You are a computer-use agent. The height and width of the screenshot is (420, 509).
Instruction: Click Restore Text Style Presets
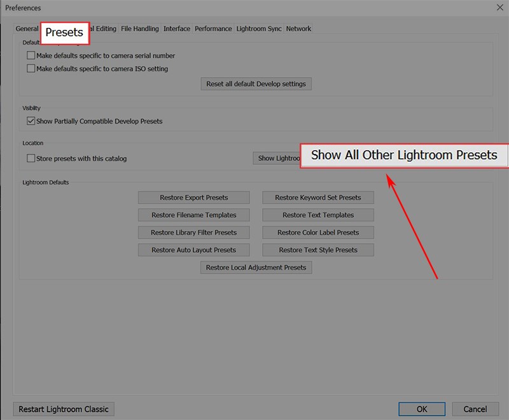[x=318, y=250]
